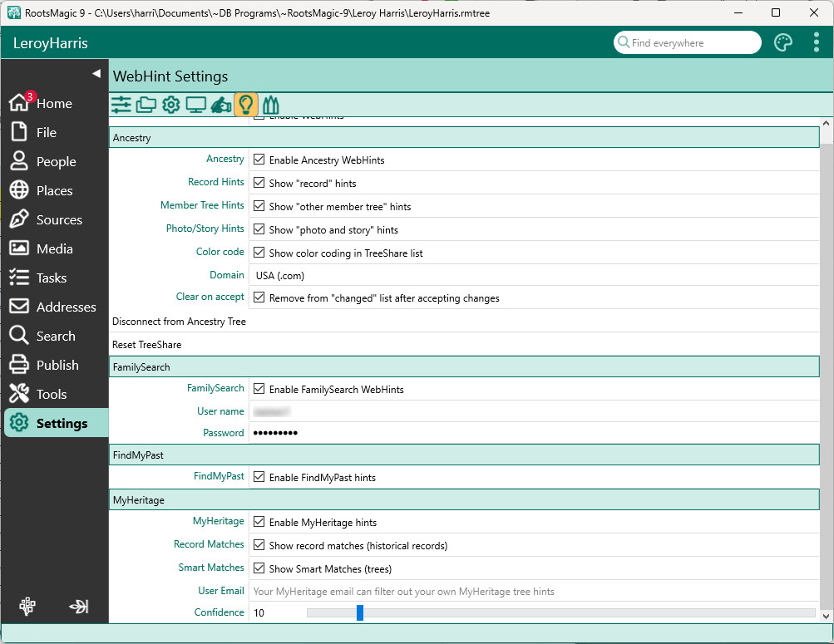Collapse the sidebar with the arrow
Screen dimensions: 834x644
(x=96, y=74)
